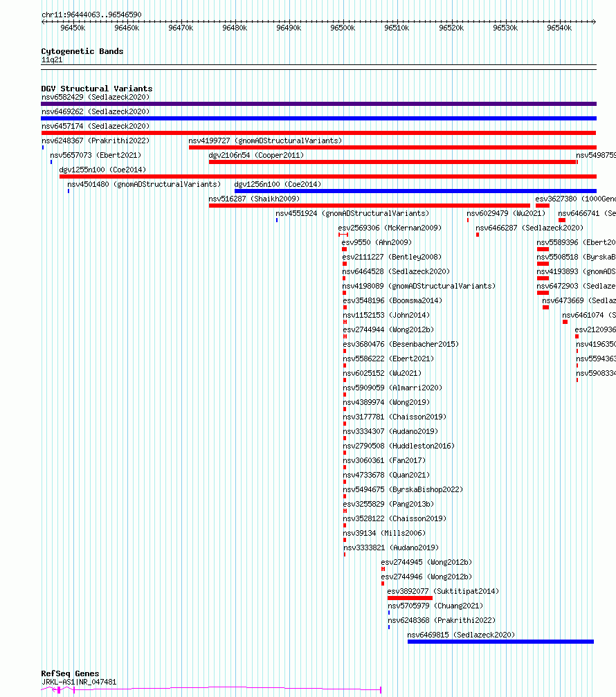Open esv9550 (Ahn2009) variant
616x697 pixels.
pyautogui.click(x=377, y=242)
